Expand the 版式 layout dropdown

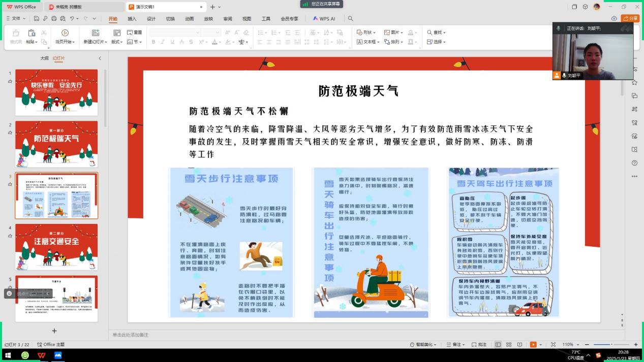point(117,42)
